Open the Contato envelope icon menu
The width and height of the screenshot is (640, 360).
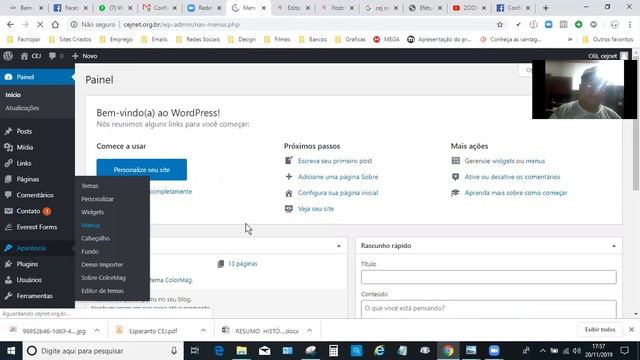[9, 211]
